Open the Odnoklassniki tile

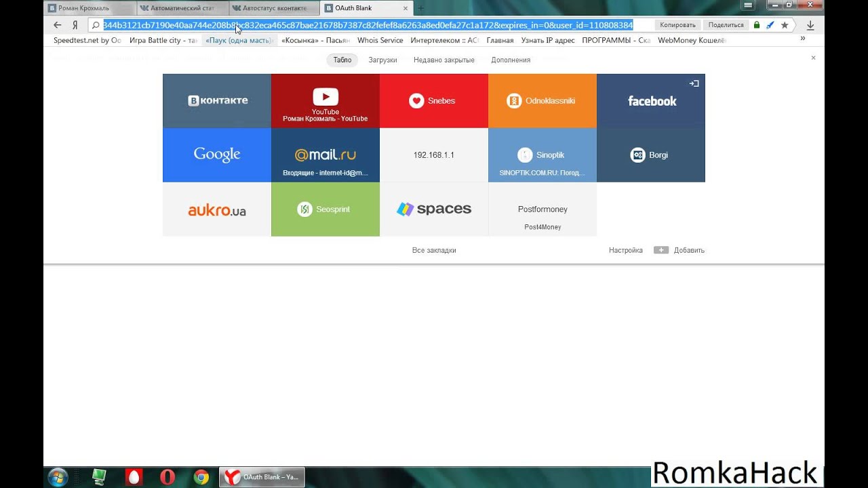(542, 101)
